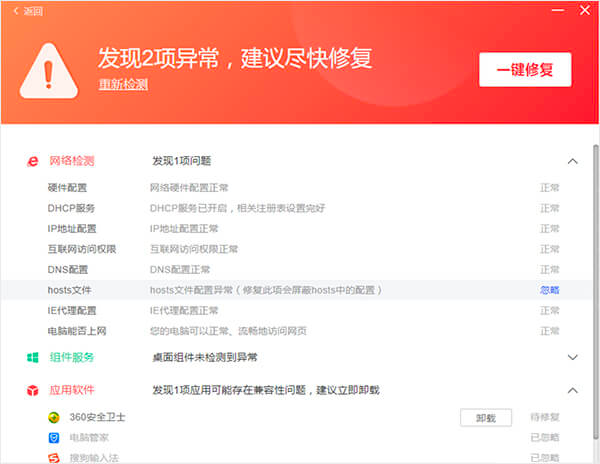600x464 pixels.
Task: Click hosts文件配置异常 description text
Action: click(266, 290)
